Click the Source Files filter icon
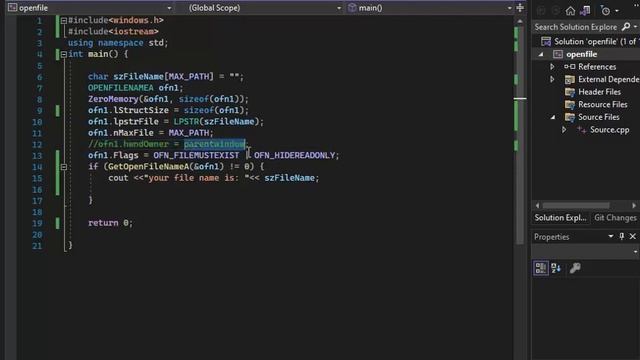Image resolution: width=640 pixels, height=360 pixels. point(570,117)
